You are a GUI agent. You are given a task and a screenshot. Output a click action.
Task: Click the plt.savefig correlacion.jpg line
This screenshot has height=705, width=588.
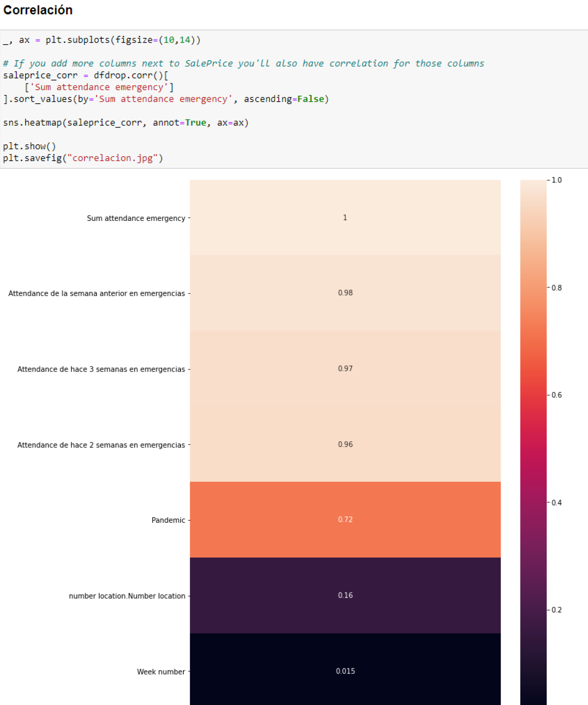click(83, 158)
